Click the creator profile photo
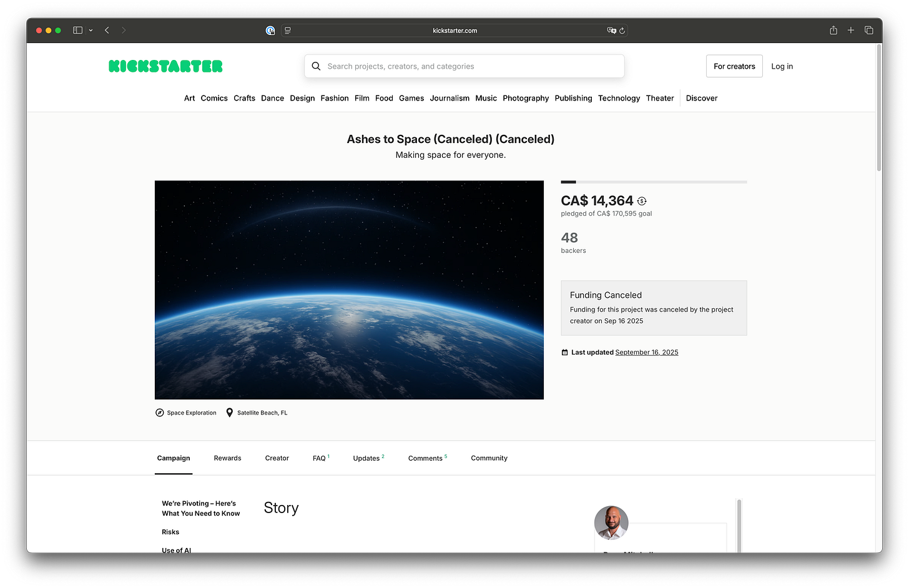909x588 pixels. tap(611, 522)
